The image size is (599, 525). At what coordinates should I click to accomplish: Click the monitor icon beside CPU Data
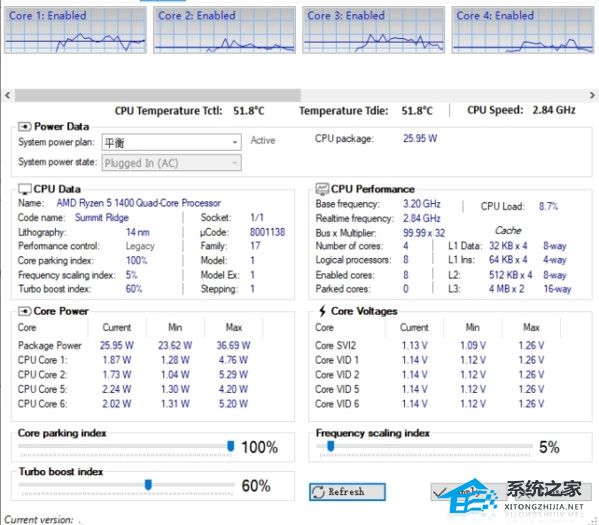click(25, 189)
